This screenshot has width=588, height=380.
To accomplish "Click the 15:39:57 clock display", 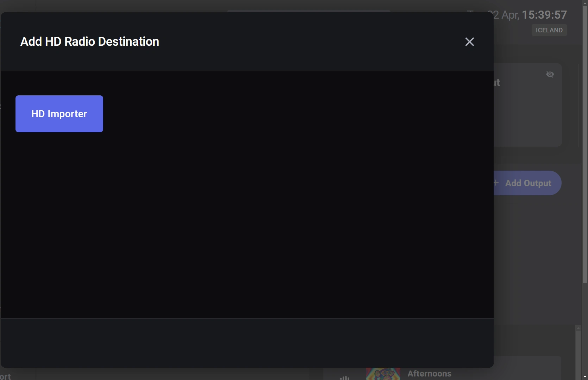I will (544, 15).
